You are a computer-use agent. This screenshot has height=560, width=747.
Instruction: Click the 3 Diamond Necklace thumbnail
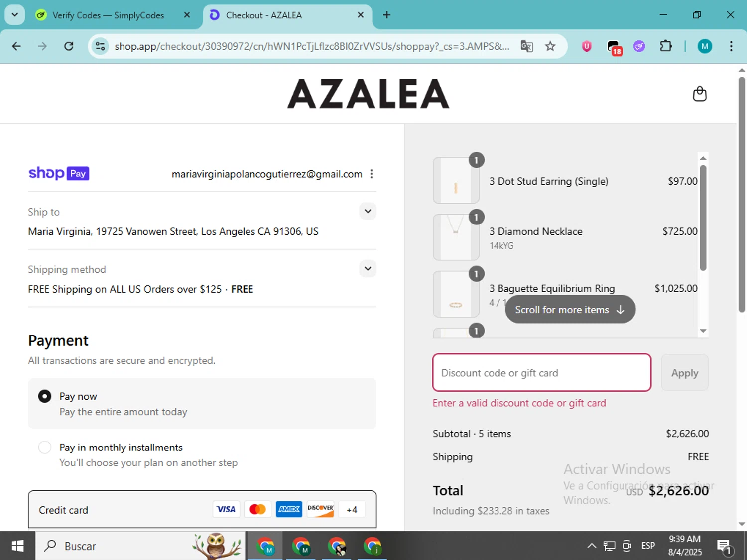click(x=456, y=237)
